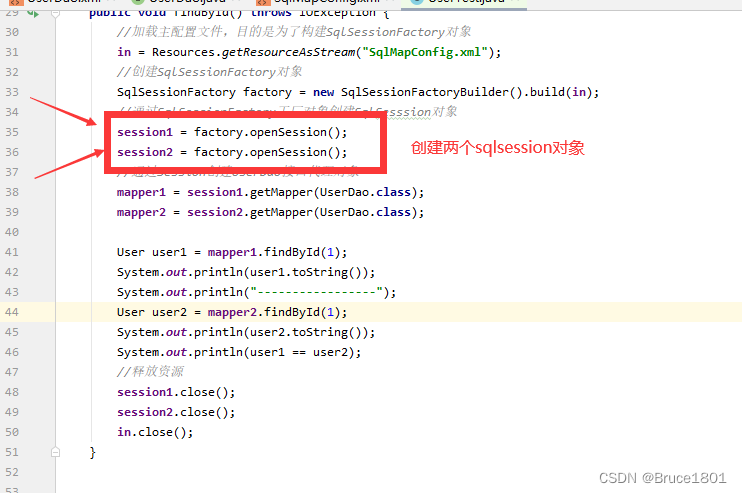
Task: Click line number 44 in the gutter
Action: point(12,312)
